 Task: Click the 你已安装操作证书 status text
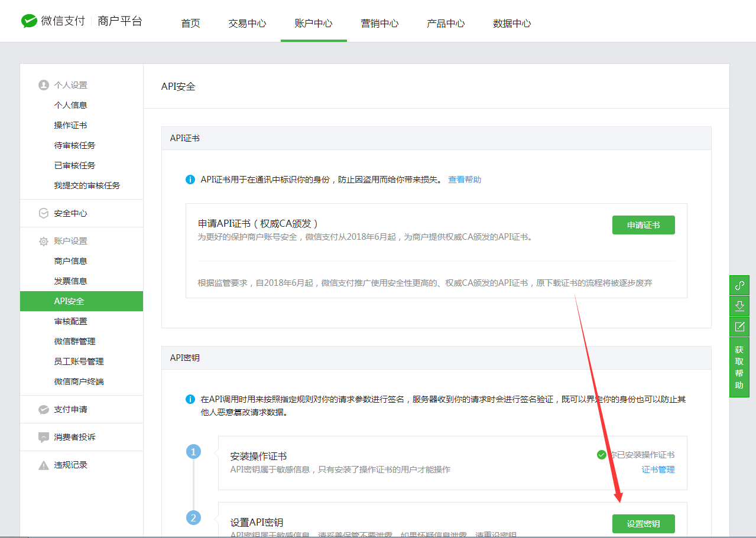[643, 455]
